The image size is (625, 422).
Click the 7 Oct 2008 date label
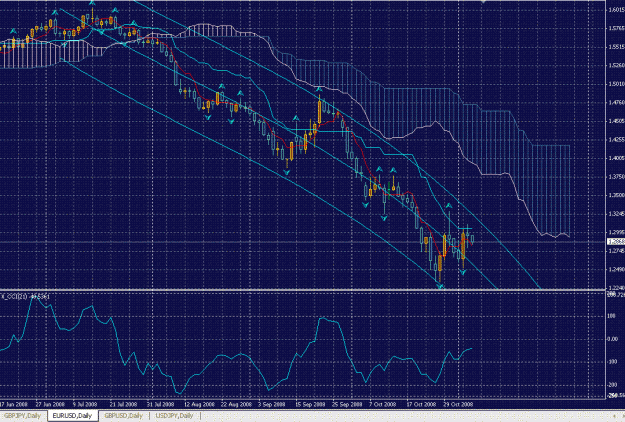[383, 404]
